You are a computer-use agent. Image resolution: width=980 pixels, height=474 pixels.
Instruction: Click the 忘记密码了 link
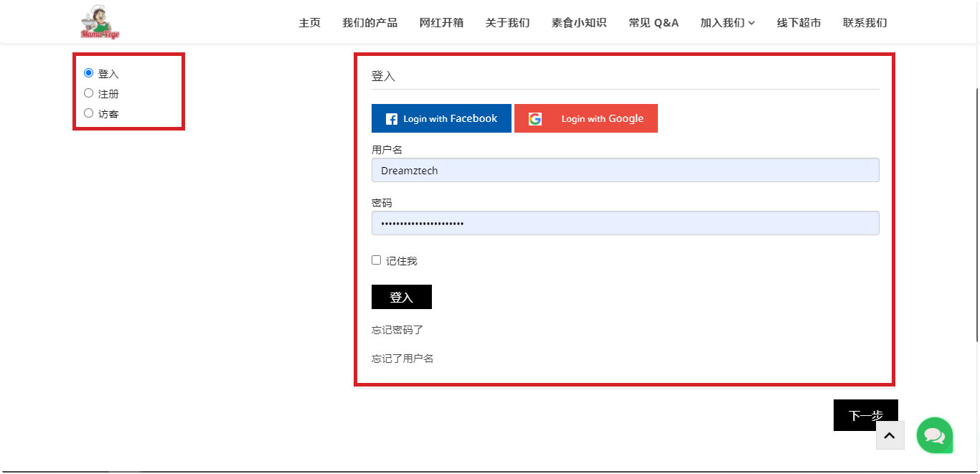pos(397,330)
